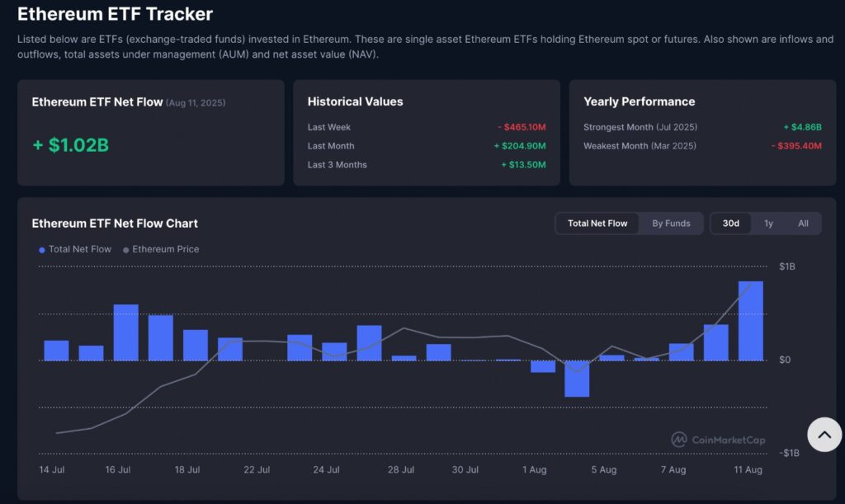Toggle the Ethereum Price legend item
Screen dimensions: 845x504
[x=161, y=249]
